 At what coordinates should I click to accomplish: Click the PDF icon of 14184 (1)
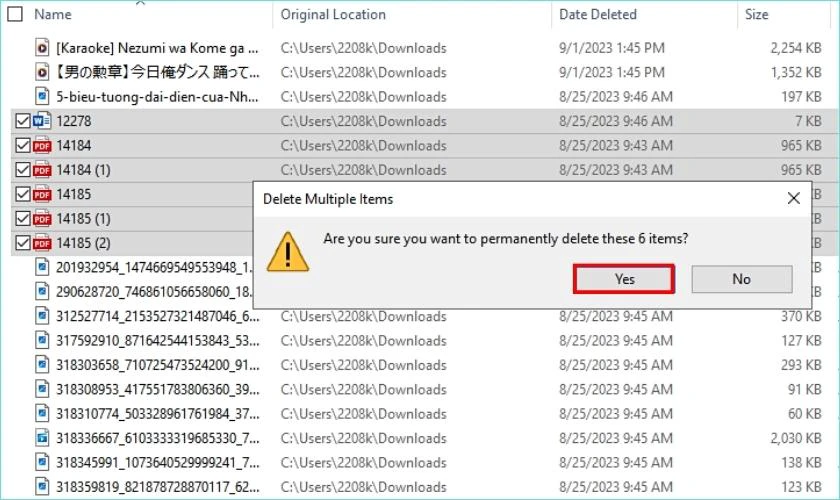tap(42, 170)
